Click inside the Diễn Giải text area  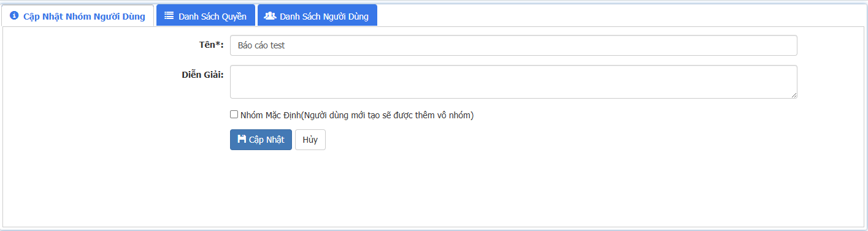(x=513, y=81)
